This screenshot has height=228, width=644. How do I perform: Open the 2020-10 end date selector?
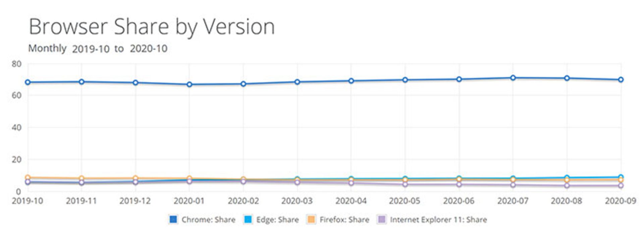coord(149,49)
